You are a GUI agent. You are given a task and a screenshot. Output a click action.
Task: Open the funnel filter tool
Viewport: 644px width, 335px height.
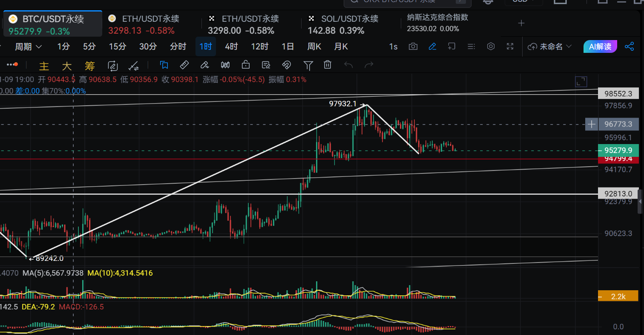tap(308, 65)
